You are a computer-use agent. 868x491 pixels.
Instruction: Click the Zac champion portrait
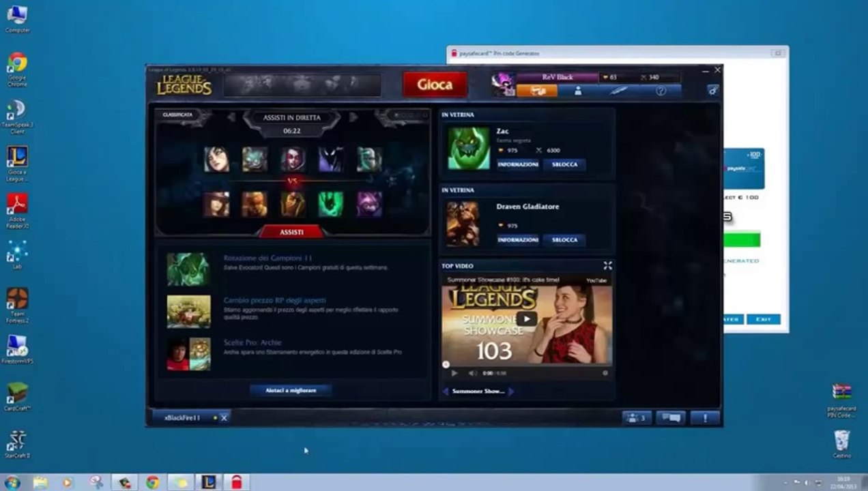click(x=468, y=148)
